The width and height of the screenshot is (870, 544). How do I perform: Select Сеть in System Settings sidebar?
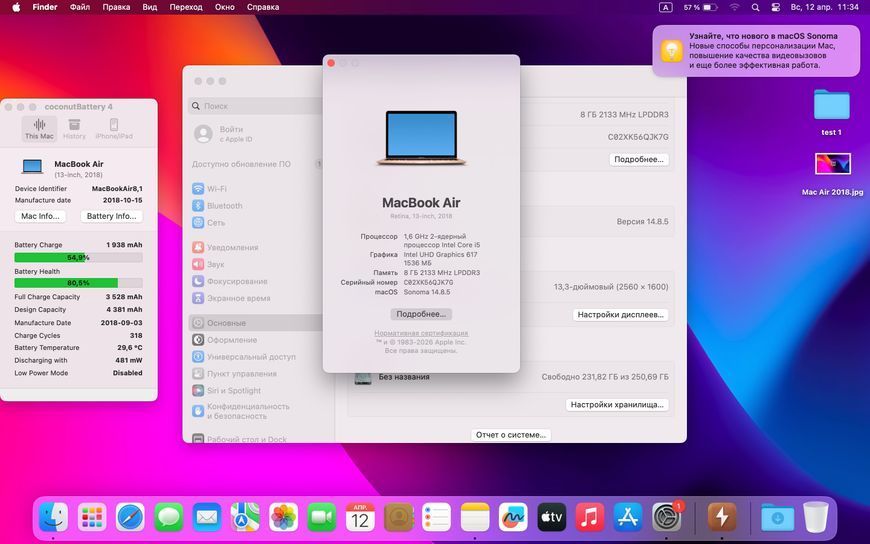(255, 223)
